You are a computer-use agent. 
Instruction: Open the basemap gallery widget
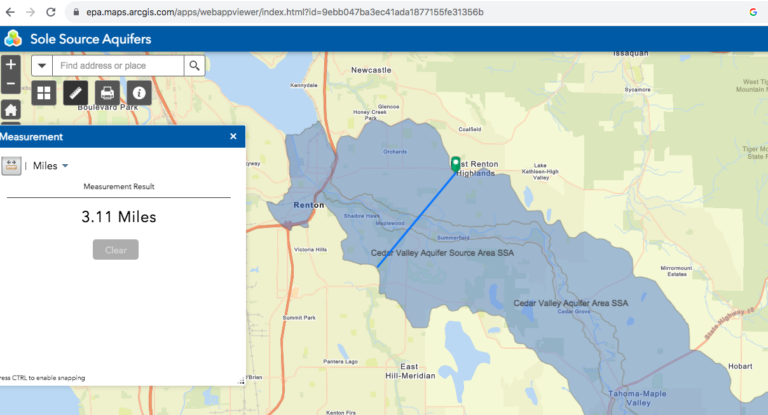(x=44, y=93)
